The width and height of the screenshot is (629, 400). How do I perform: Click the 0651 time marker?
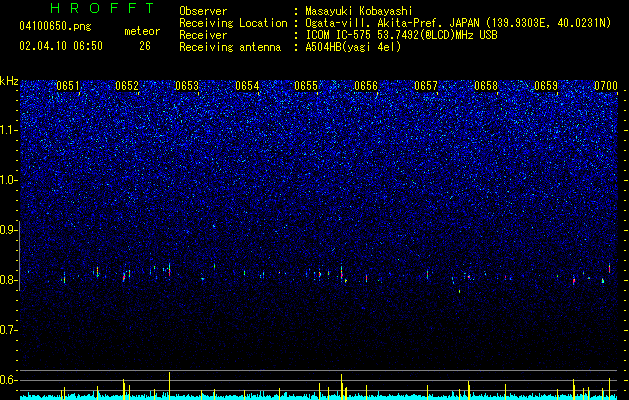pyautogui.click(x=68, y=86)
